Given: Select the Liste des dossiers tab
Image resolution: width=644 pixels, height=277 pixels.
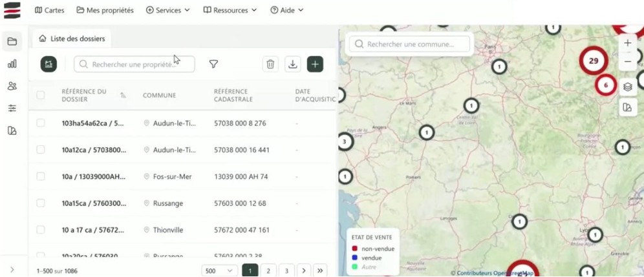Looking at the screenshot, I should [x=72, y=38].
